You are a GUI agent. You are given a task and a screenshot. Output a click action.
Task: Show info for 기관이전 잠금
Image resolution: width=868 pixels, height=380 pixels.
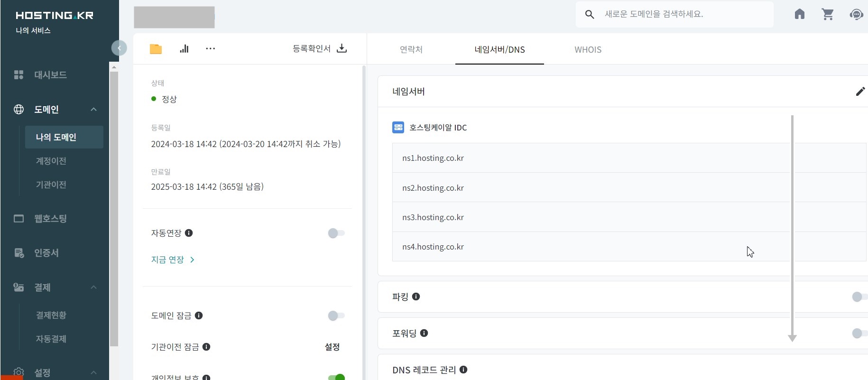pyautogui.click(x=206, y=347)
